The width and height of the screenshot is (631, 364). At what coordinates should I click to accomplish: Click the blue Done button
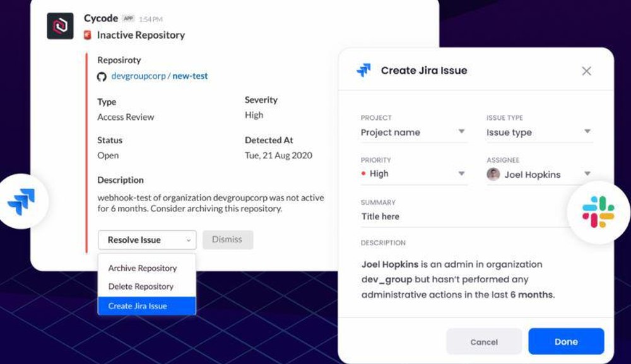[566, 341]
